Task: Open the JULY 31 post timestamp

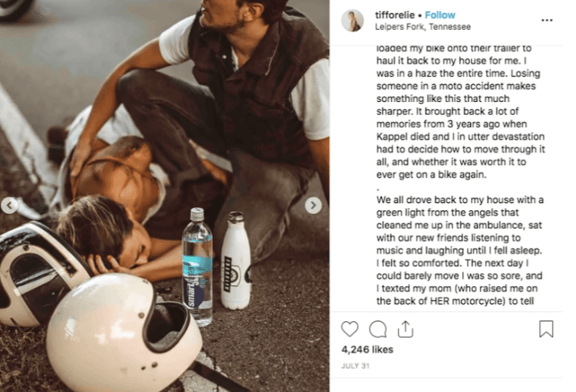Action: coord(355,366)
